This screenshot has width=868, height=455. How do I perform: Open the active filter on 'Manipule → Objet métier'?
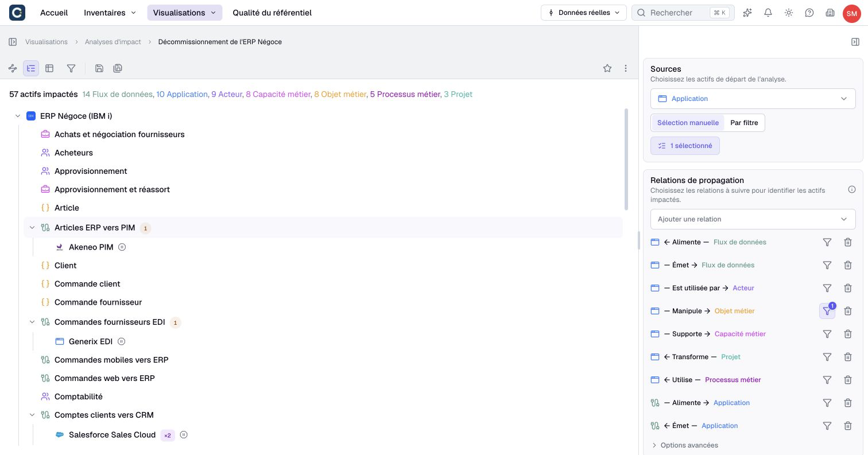(827, 311)
